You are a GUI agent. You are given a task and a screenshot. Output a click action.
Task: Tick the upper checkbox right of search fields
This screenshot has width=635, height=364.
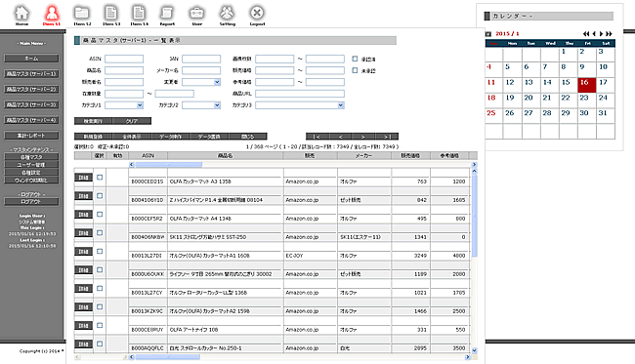point(356,59)
